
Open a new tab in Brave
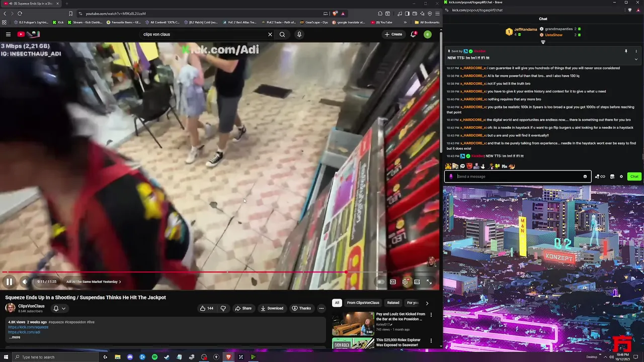coord(66,4)
